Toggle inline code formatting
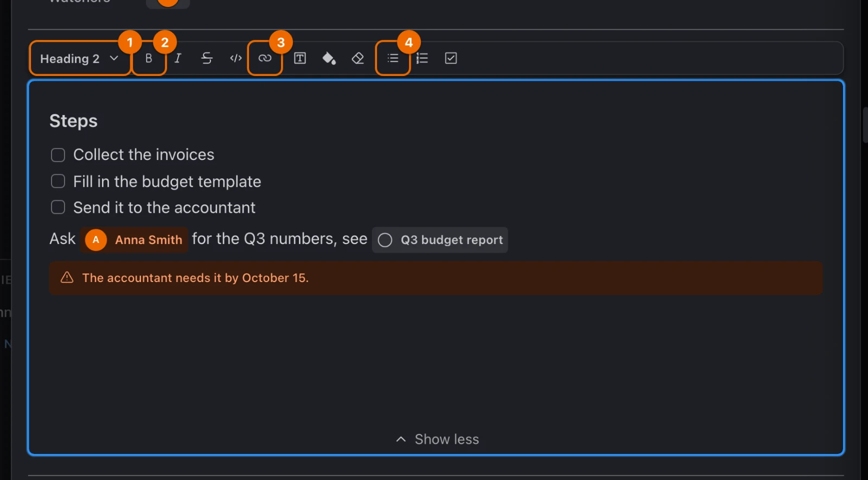This screenshot has height=480, width=868. (x=236, y=58)
